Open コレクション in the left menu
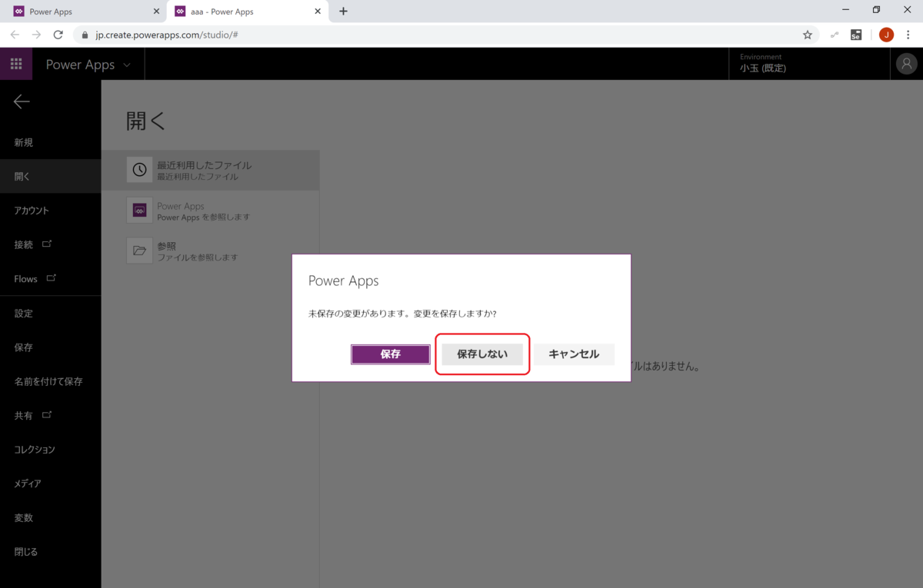The image size is (923, 588). point(50,450)
